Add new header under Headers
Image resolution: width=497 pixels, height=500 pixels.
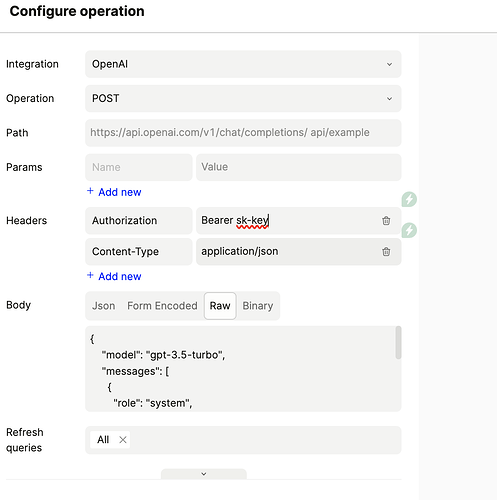tap(114, 276)
